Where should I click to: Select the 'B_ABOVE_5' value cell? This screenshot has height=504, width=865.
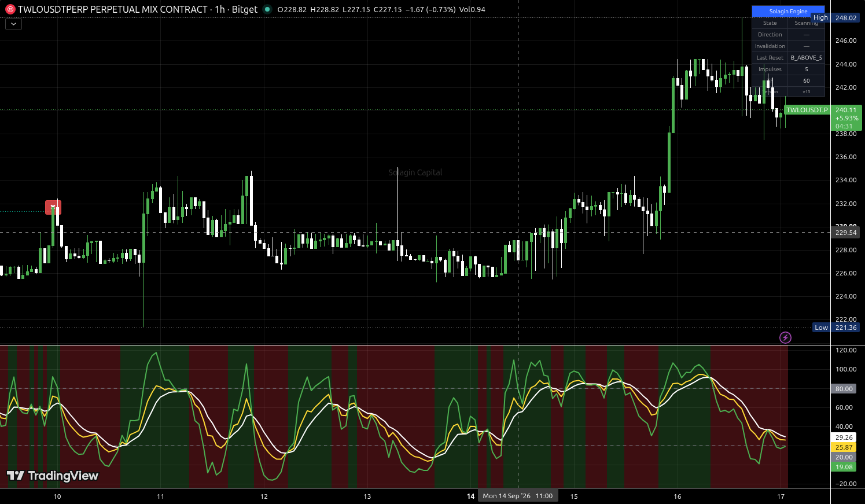(x=807, y=58)
